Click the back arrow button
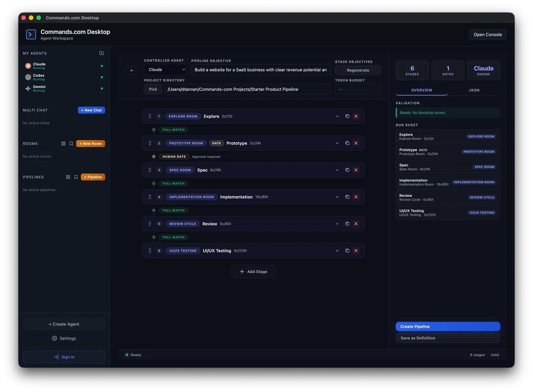This screenshot has width=533, height=392. 132,70
